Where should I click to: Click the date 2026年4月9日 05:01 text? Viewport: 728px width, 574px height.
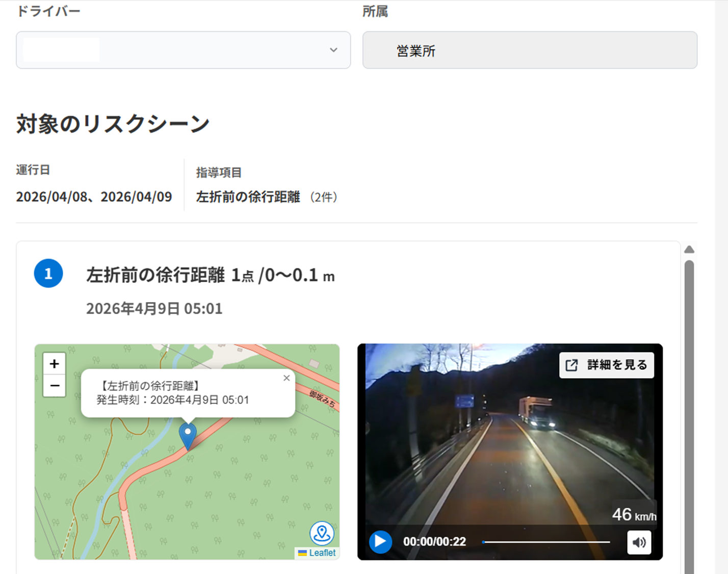click(x=154, y=309)
